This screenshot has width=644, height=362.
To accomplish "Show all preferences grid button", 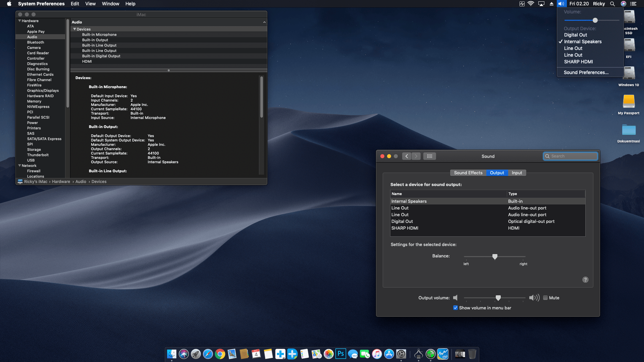I will [x=429, y=156].
